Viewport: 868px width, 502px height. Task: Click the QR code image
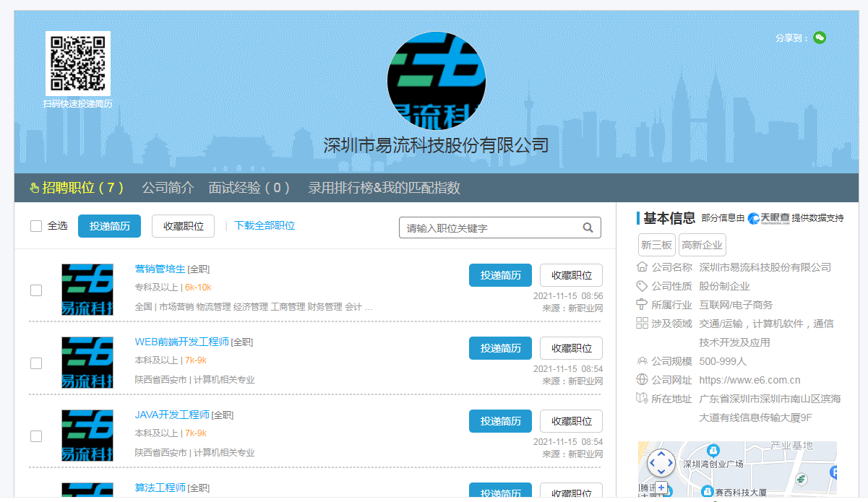coord(78,63)
